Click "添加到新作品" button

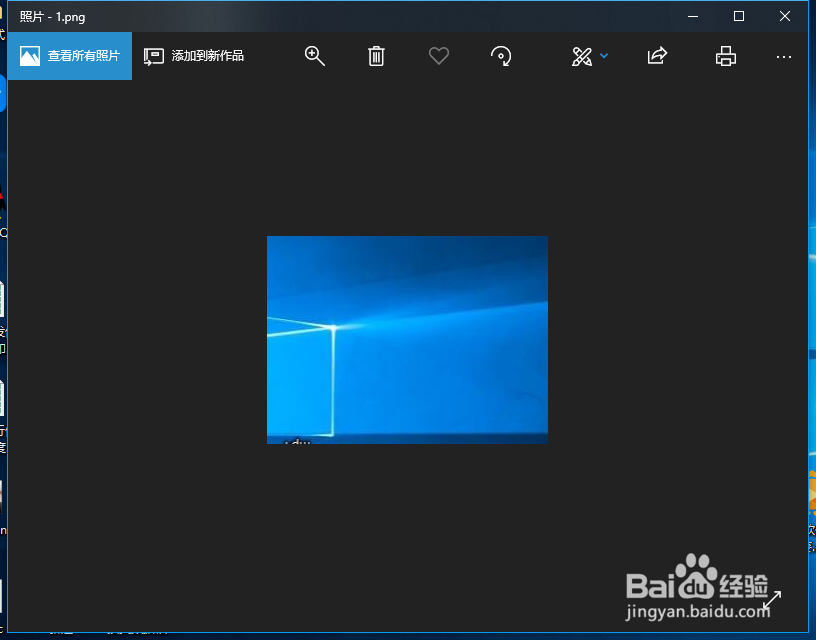pos(194,56)
